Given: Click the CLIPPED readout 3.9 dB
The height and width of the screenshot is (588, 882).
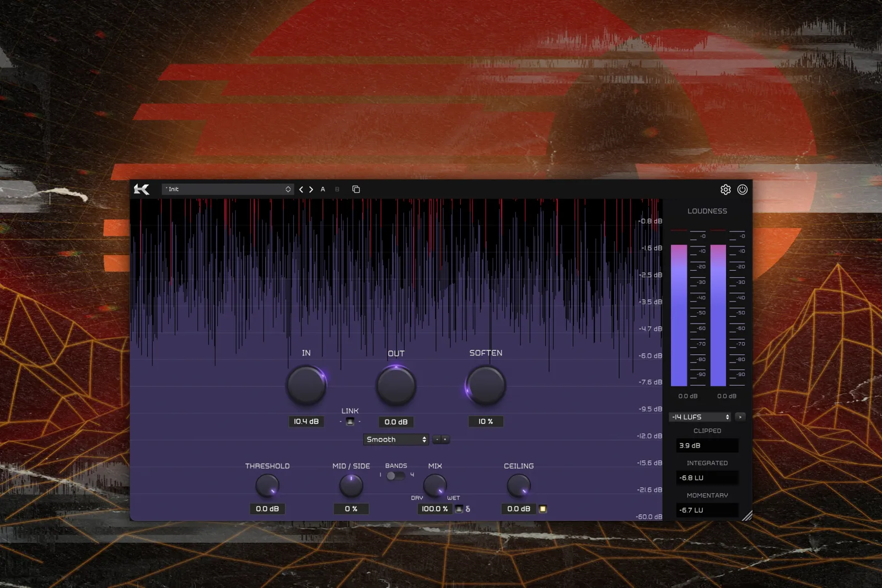Looking at the screenshot, I should (x=707, y=445).
